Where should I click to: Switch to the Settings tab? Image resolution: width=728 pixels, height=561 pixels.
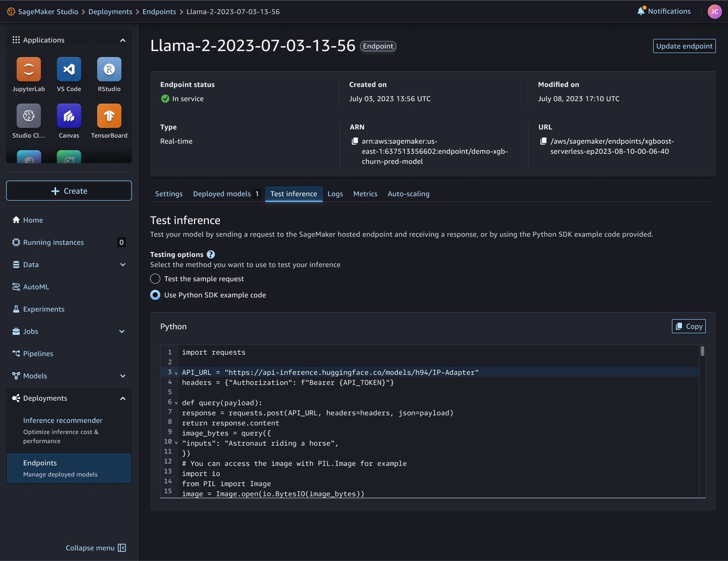(169, 194)
